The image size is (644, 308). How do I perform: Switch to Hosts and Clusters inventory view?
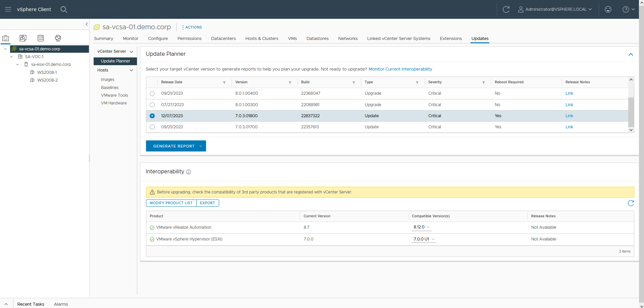click(x=6, y=38)
